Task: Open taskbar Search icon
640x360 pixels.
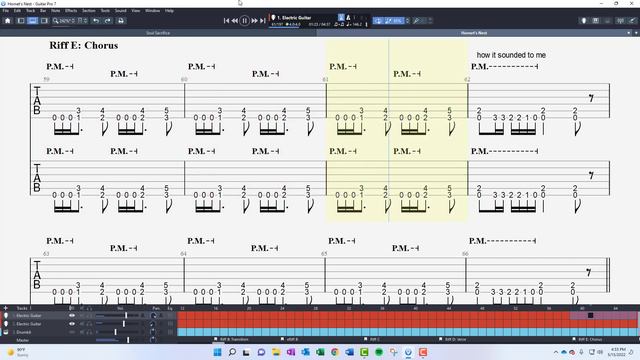Action: click(x=232, y=352)
